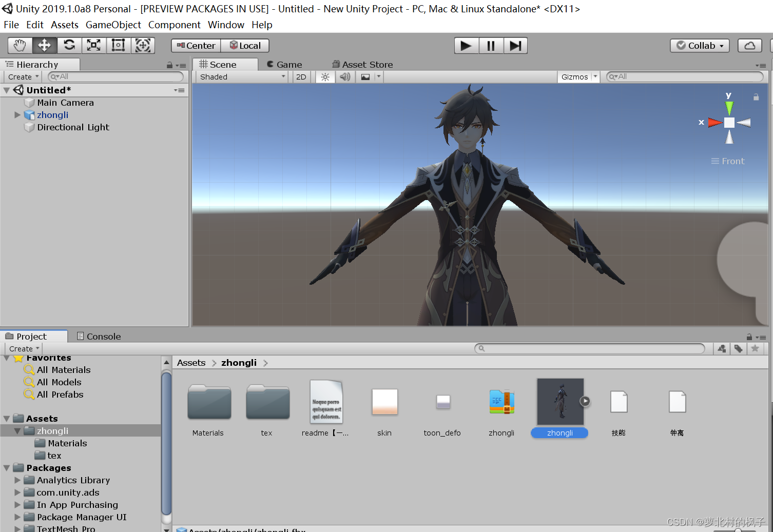The image size is (773, 532).
Task: Click the Pause button
Action: tap(491, 46)
